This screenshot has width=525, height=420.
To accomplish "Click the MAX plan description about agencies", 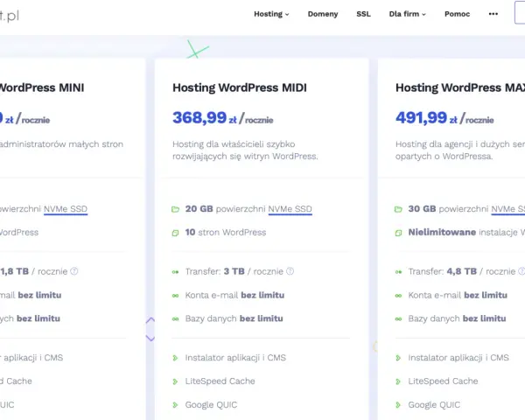I will point(460,150).
